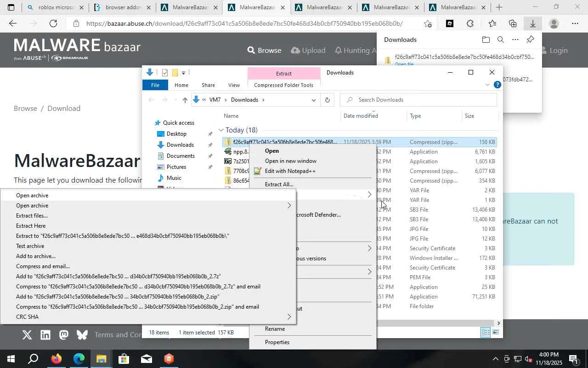Open Edge Settings and more menu
The width and height of the screenshot is (588, 368).
coord(575,23)
